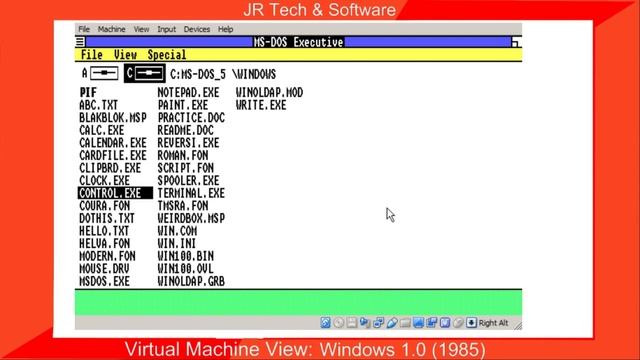640x360 pixels.
Task: Open the Machine menu
Action: [111, 29]
